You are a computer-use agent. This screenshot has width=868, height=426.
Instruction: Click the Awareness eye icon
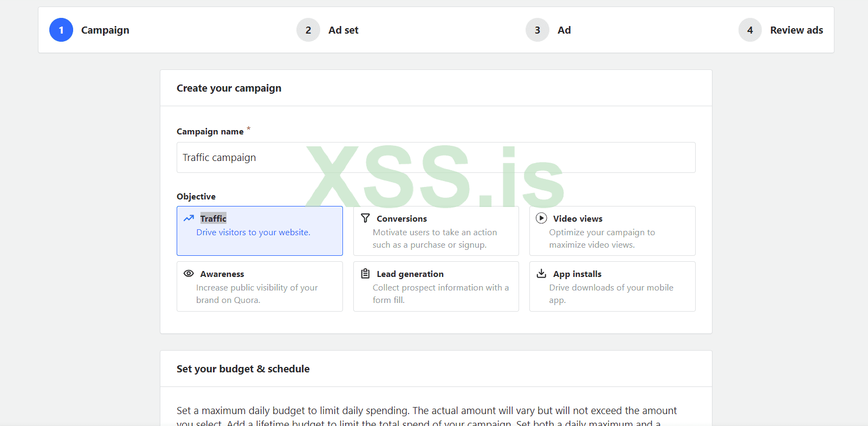[189, 274]
